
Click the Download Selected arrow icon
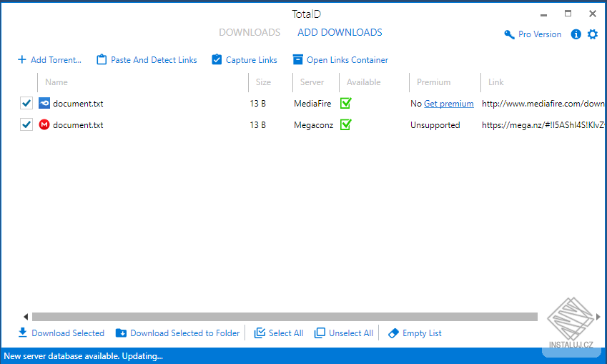pyautogui.click(x=23, y=333)
